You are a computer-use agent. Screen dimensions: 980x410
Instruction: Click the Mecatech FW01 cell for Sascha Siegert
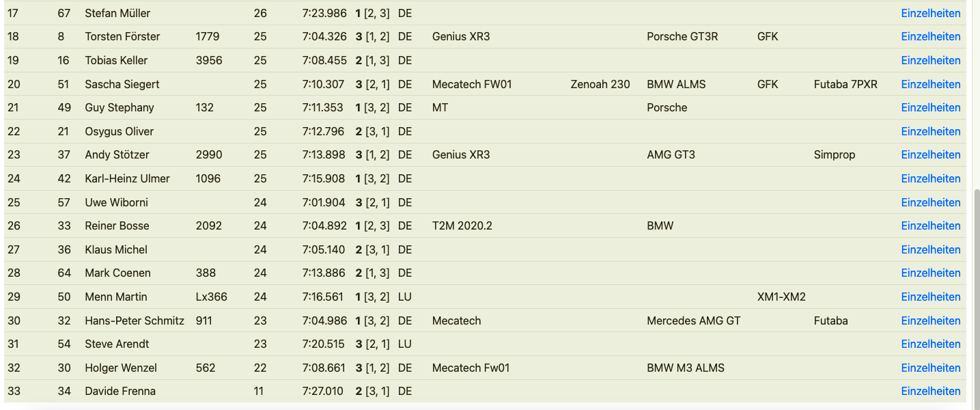(x=472, y=84)
